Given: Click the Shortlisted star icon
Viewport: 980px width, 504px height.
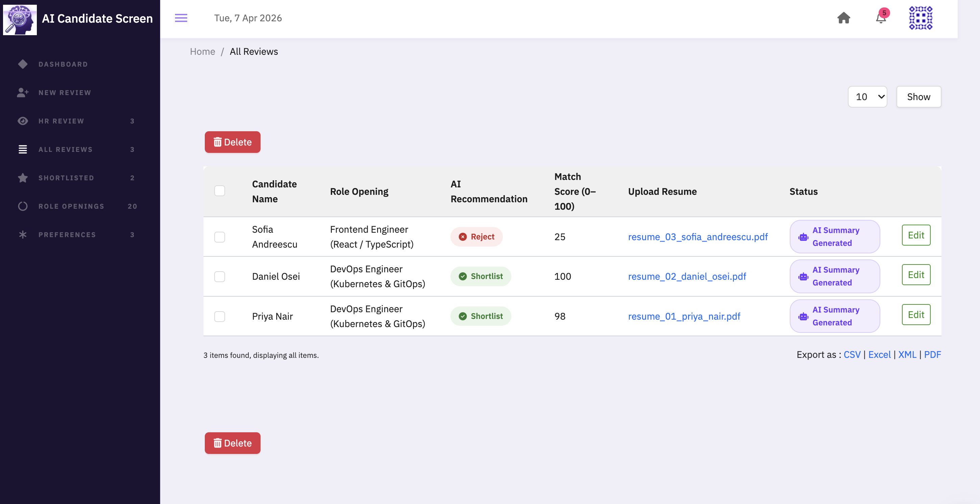Looking at the screenshot, I should point(23,178).
